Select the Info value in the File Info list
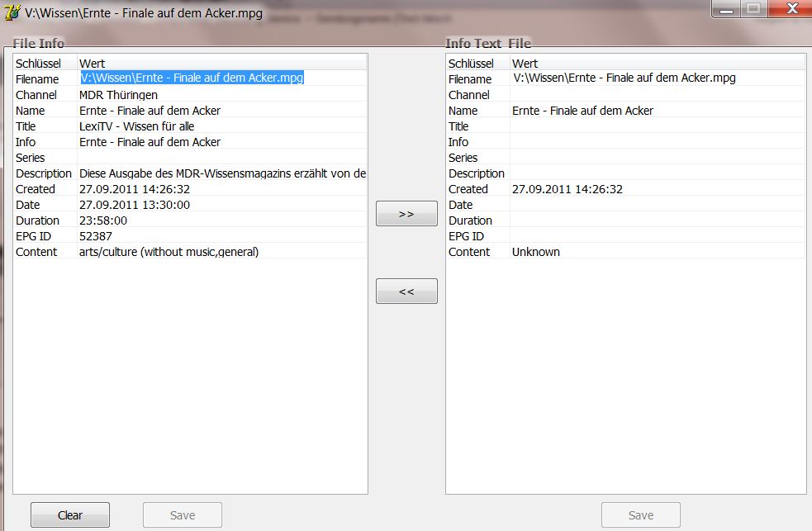The width and height of the screenshot is (812, 531). (150, 142)
